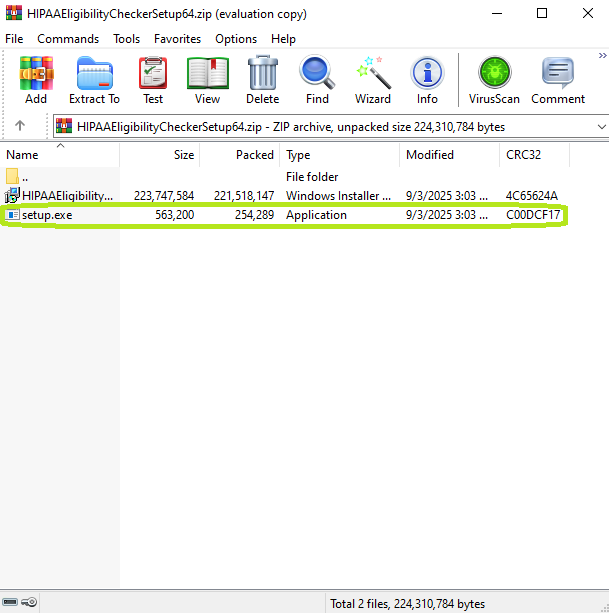Sort by the Packed column header
Viewport: 609px width, 613px height.
coord(240,155)
